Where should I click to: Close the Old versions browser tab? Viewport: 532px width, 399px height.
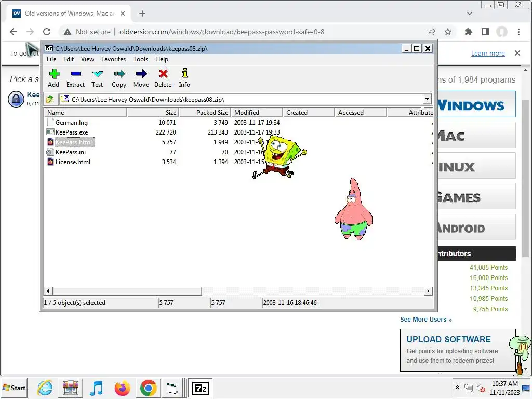click(x=123, y=14)
